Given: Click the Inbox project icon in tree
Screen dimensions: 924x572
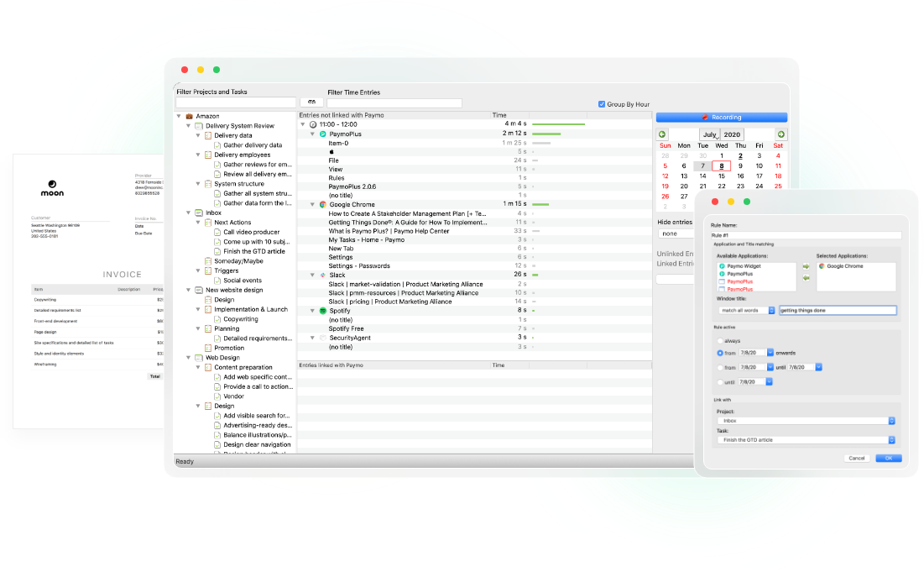Looking at the screenshot, I should (x=199, y=213).
